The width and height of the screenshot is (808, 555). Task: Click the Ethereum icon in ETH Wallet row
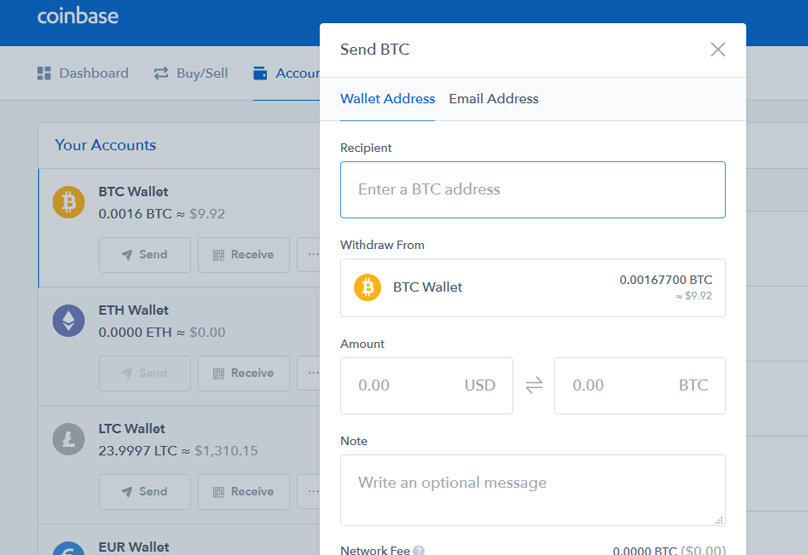[69, 321]
